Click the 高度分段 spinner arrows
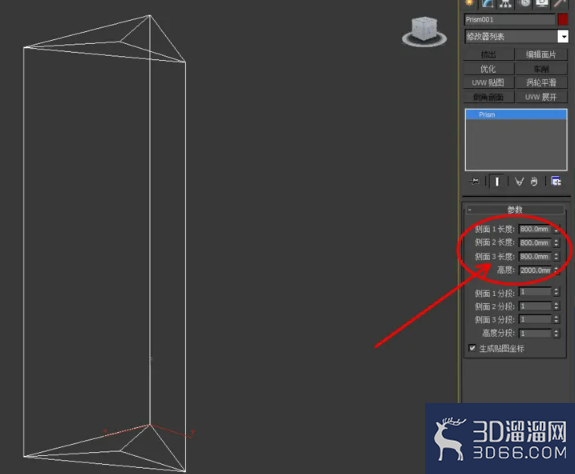Screen dimensions: 575x474 click(x=556, y=333)
